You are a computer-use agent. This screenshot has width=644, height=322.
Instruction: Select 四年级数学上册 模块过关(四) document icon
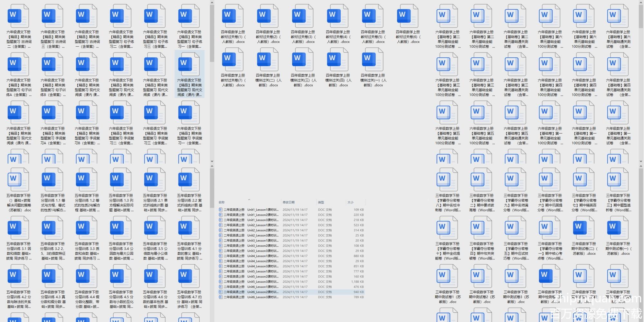(337, 59)
